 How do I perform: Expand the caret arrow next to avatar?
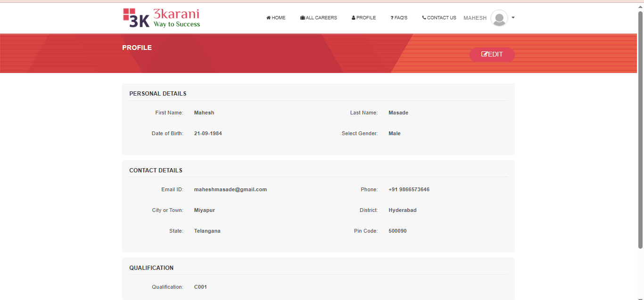click(x=513, y=17)
